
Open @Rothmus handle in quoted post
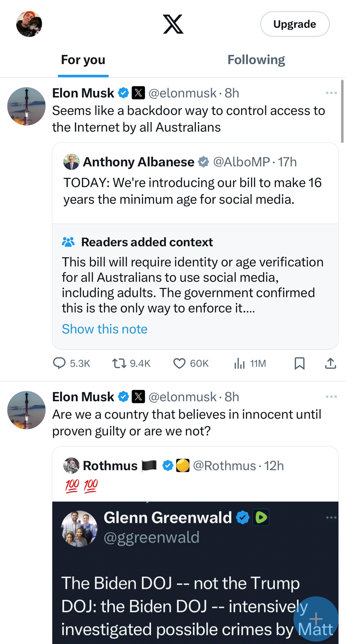224,466
